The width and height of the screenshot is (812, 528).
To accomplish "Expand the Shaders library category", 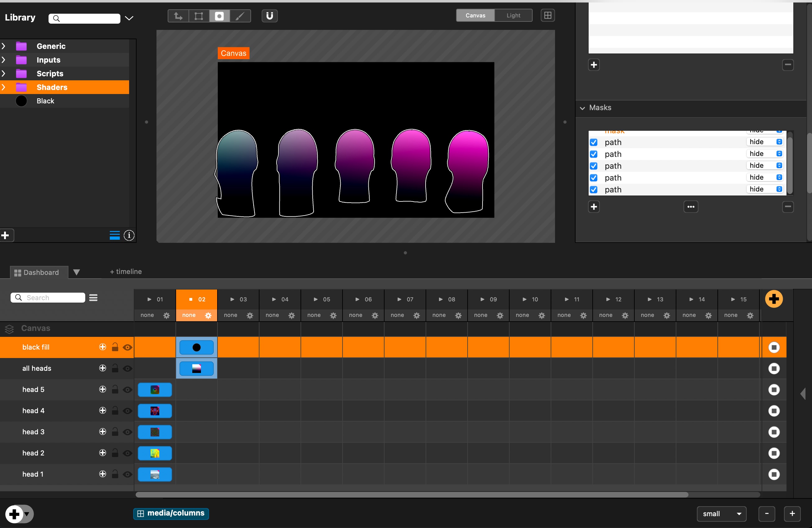I will point(5,87).
